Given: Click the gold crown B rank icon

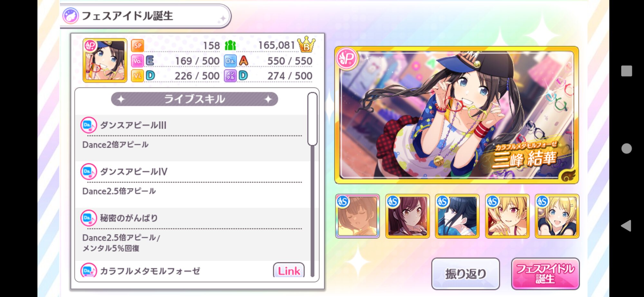Looking at the screenshot, I should click(306, 44).
